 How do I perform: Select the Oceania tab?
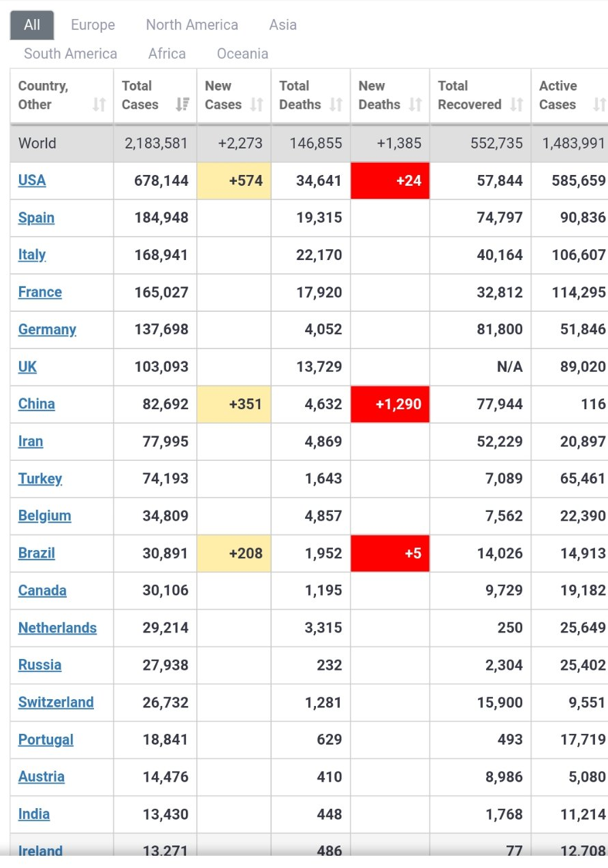tap(242, 54)
